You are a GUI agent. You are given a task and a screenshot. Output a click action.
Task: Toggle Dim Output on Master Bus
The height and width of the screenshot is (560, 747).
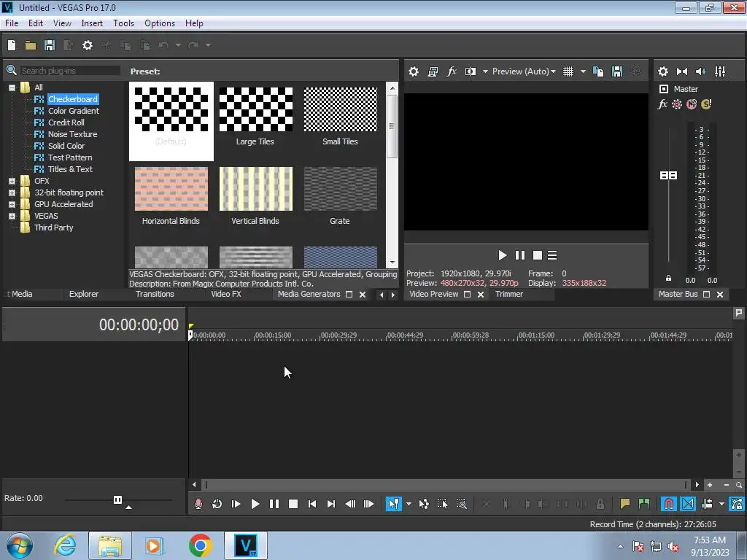click(x=701, y=71)
